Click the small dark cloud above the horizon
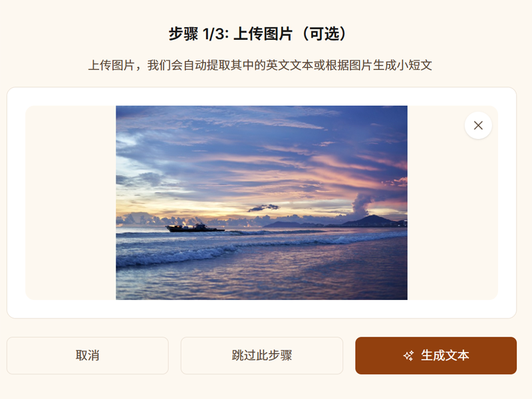This screenshot has height=399, width=532. [263, 207]
